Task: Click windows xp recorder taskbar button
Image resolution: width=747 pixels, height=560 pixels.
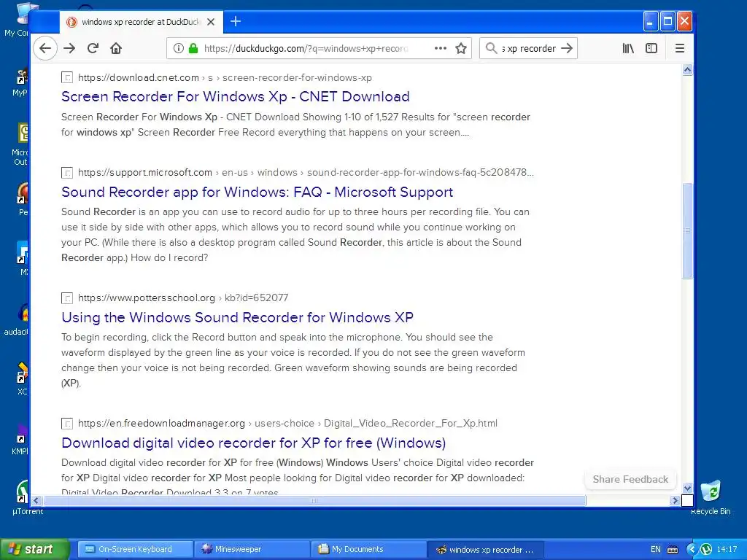Action: (x=485, y=549)
